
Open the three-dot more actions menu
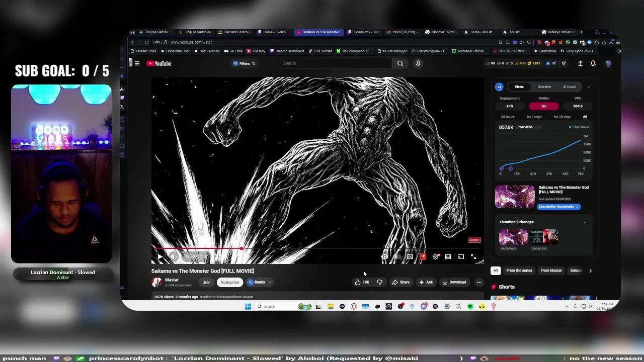click(x=479, y=282)
